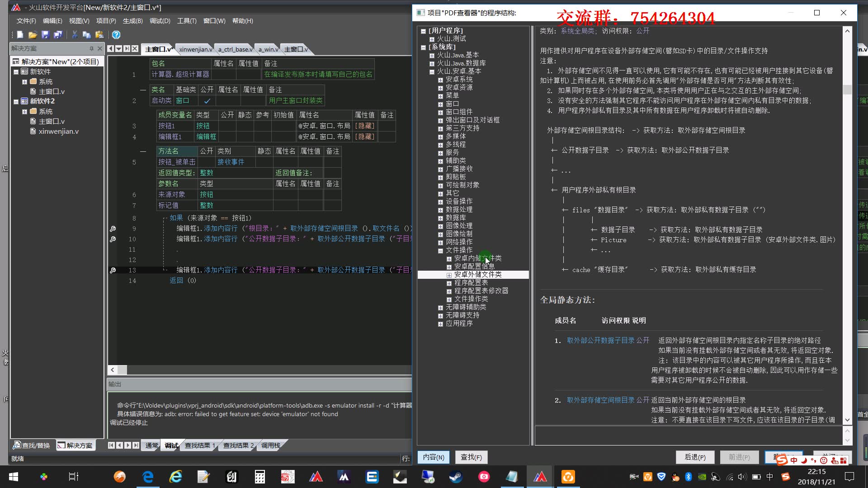Screen dimensions: 868x488
Task: Open Steam from the taskbar
Action: [456, 477]
